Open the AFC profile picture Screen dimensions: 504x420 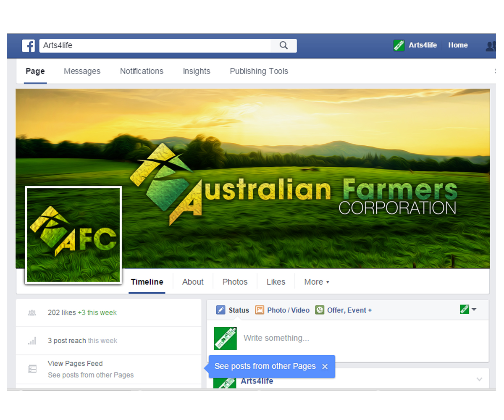(73, 235)
